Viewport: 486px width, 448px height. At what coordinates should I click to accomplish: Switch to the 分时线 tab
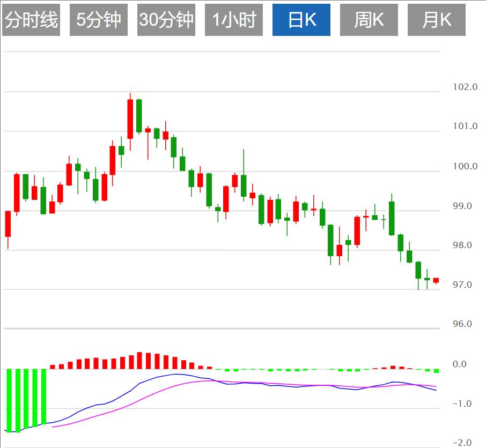[x=31, y=20]
